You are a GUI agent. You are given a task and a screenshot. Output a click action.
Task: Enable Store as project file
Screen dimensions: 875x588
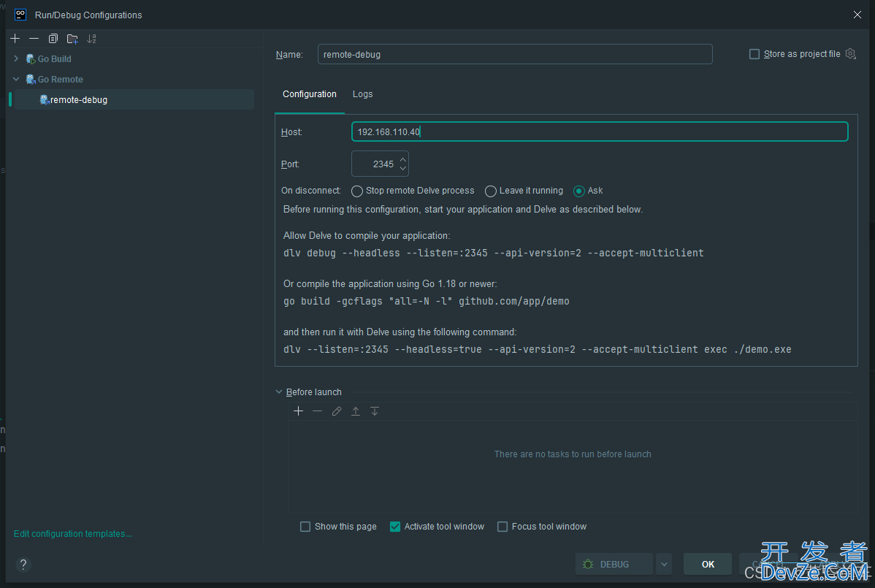(x=754, y=54)
